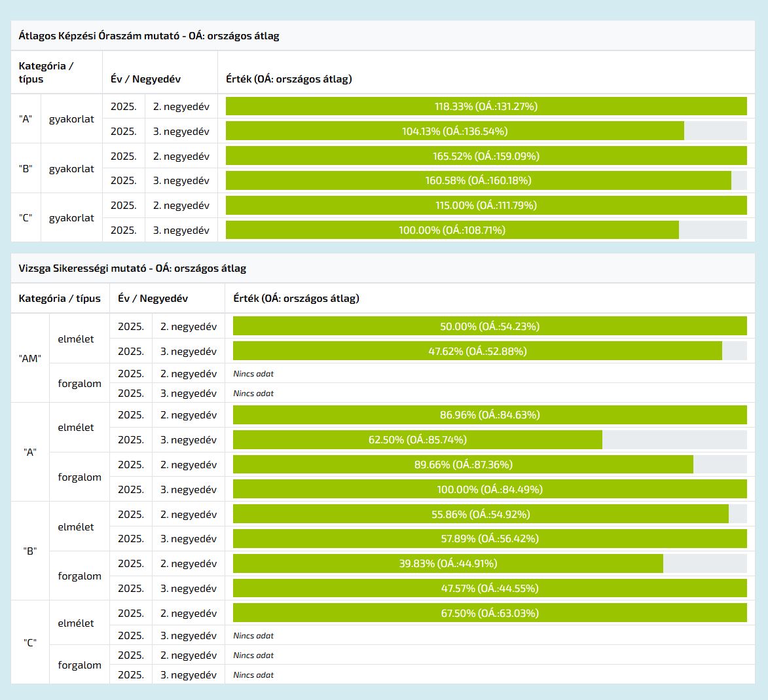Click the 'forgalom' cell in the "B" category
The image size is (768, 700).
tap(79, 576)
